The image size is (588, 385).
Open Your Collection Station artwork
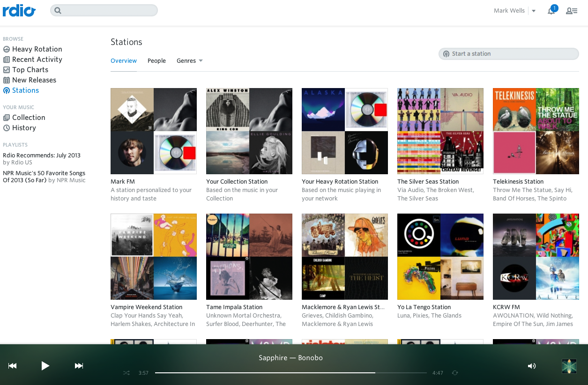[249, 131]
